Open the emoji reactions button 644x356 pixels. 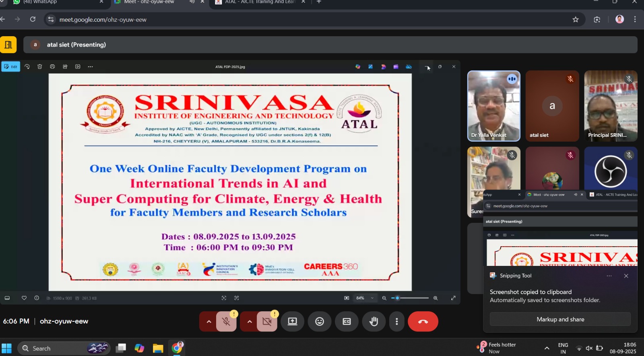(x=320, y=321)
